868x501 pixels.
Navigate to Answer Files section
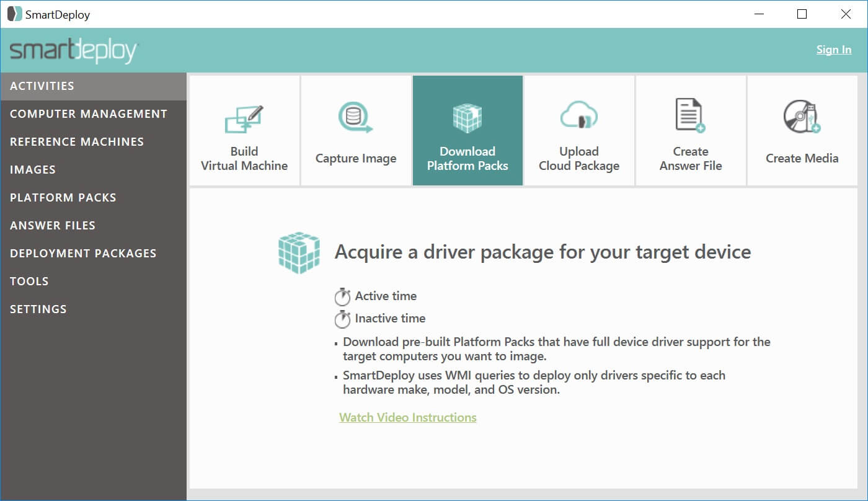point(53,226)
